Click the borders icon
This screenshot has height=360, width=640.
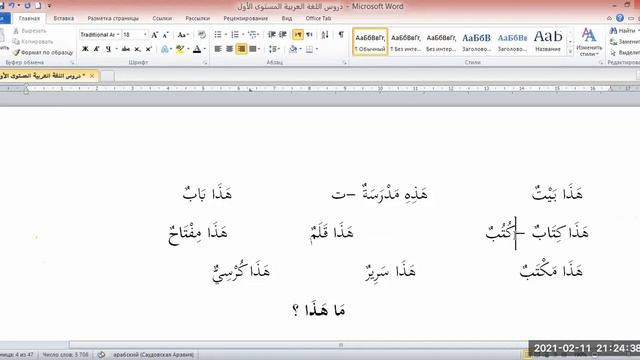(309, 49)
